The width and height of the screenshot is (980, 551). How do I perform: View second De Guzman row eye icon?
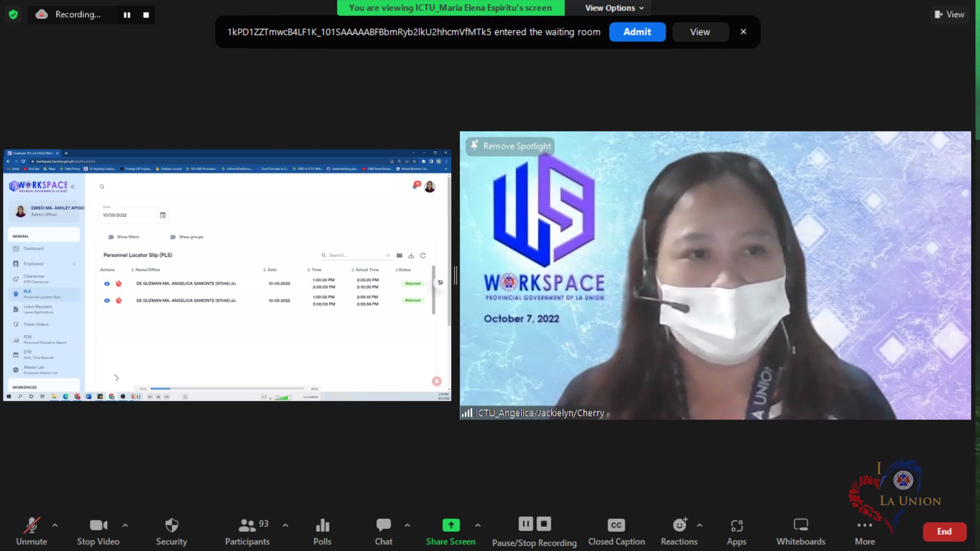(107, 300)
